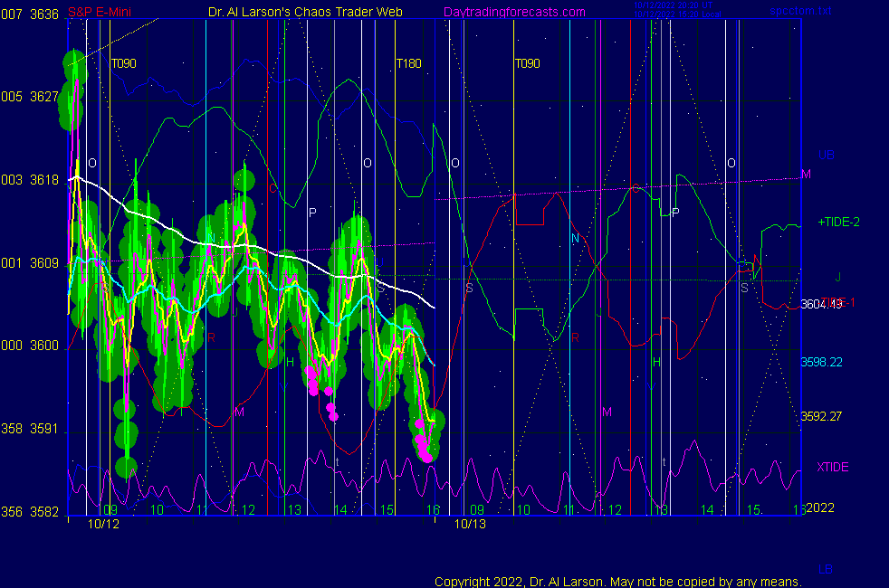
Task: Select the UB upper band label
Action: (x=827, y=155)
